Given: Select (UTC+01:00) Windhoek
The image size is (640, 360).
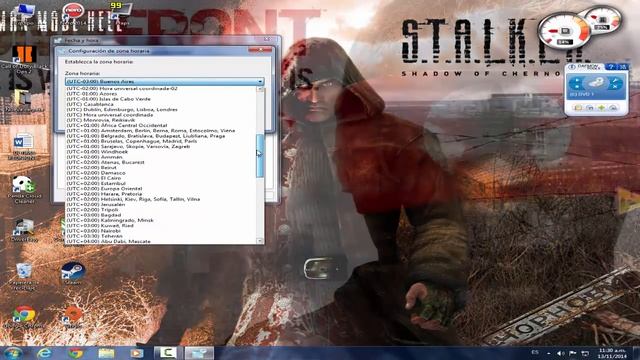Looking at the screenshot, I should 97,152.
